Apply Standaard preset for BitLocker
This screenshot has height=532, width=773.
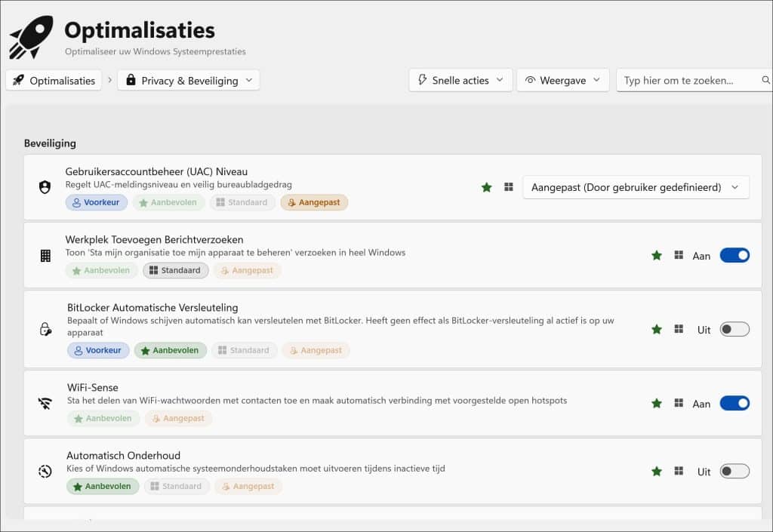(x=244, y=350)
